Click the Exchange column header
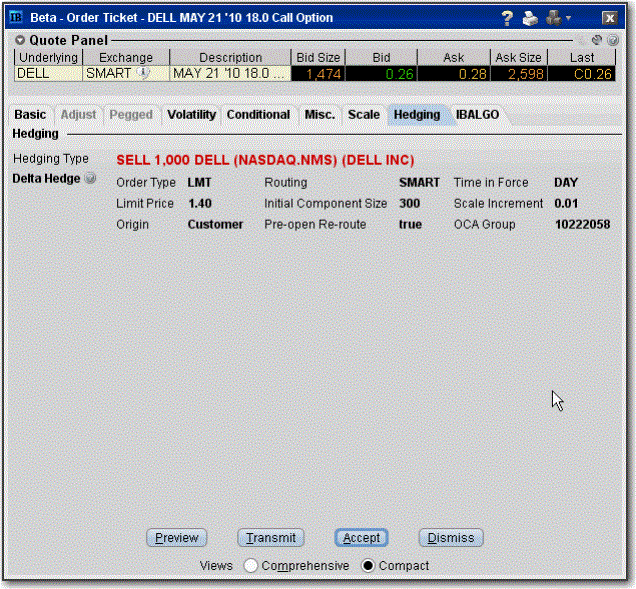The width and height of the screenshot is (636, 589). click(x=126, y=58)
